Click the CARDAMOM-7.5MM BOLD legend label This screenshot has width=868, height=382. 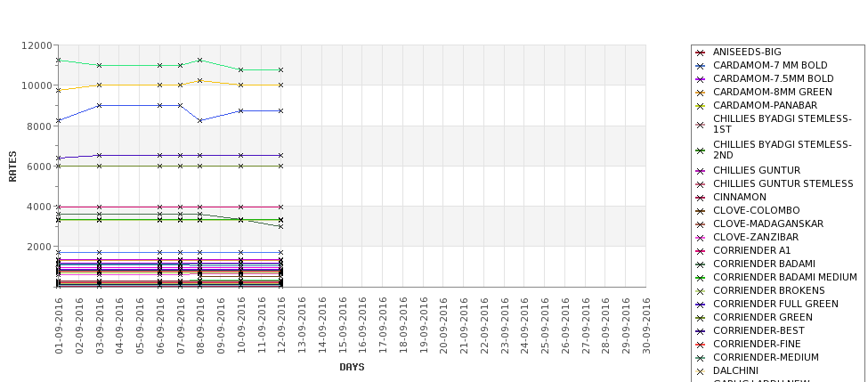point(773,78)
